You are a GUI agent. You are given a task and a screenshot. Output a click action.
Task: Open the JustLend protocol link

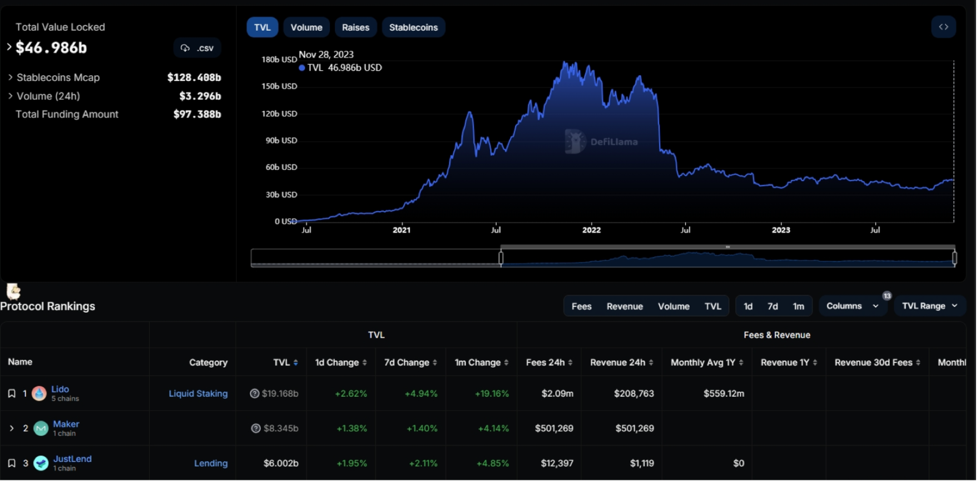pos(72,459)
